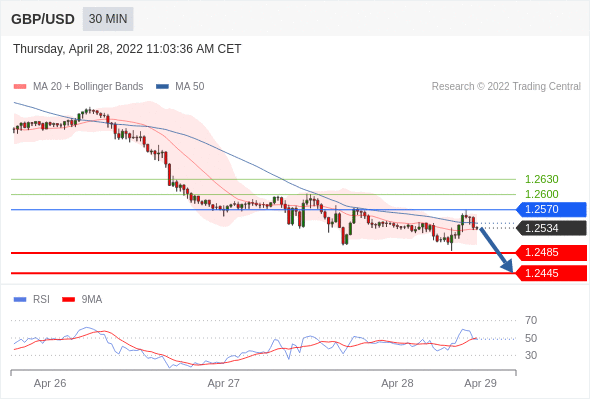Image resolution: width=590 pixels, height=400 pixels.
Task: Click the GBP/USD pair title
Action: click(x=43, y=19)
